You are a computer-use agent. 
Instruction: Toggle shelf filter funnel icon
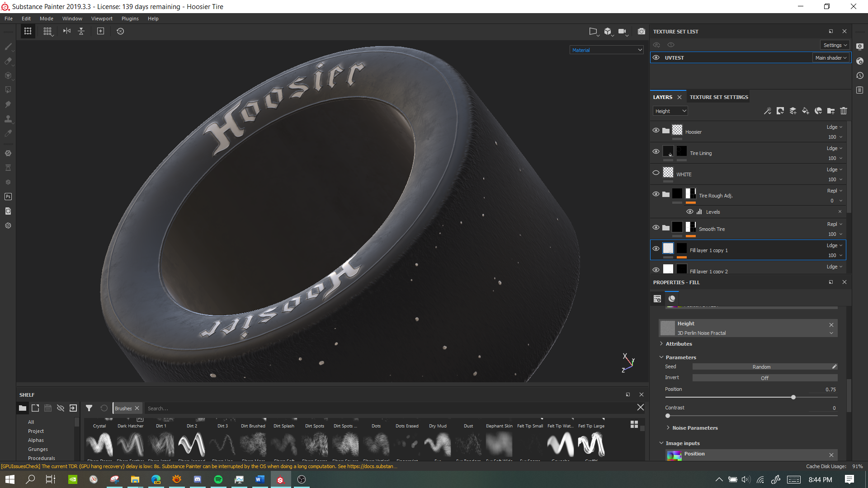(89, 408)
